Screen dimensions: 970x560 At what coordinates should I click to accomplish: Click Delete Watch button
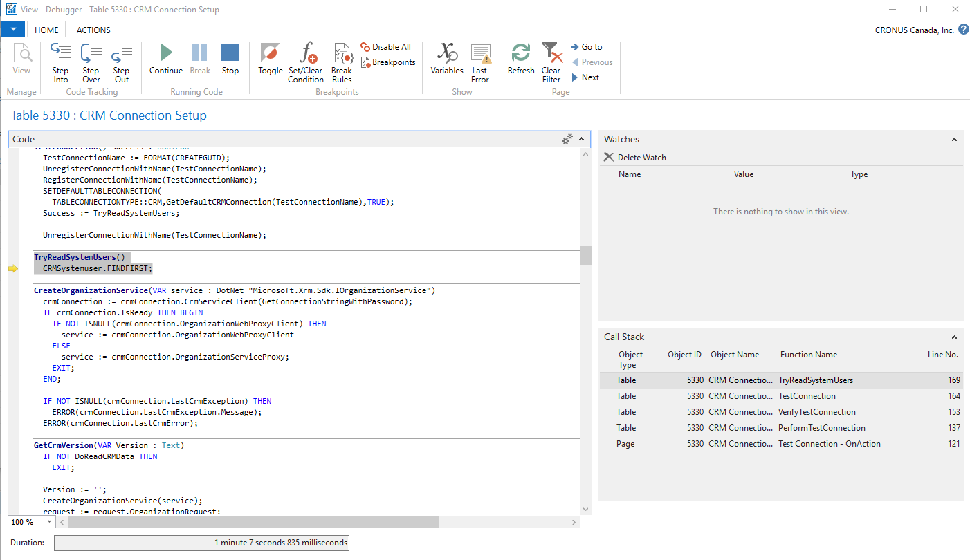(x=635, y=158)
